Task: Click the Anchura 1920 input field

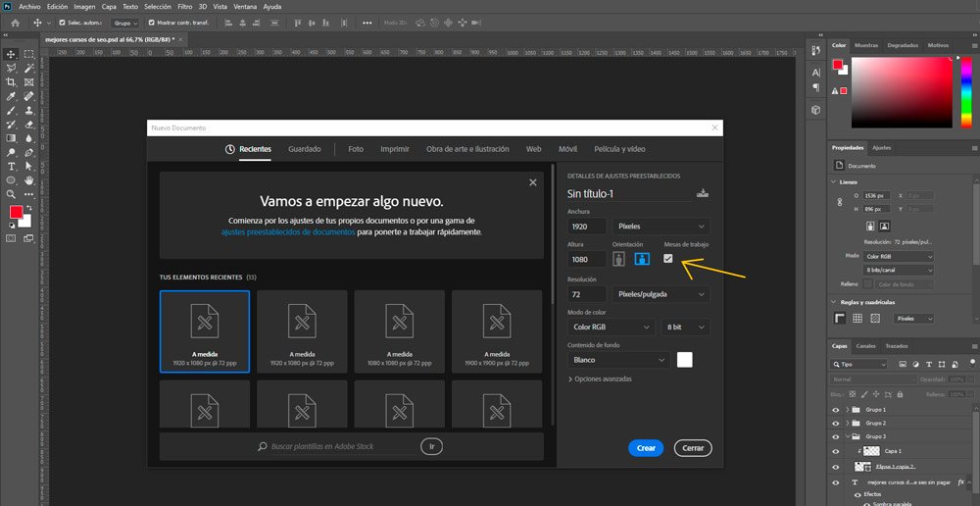Action: (587, 226)
